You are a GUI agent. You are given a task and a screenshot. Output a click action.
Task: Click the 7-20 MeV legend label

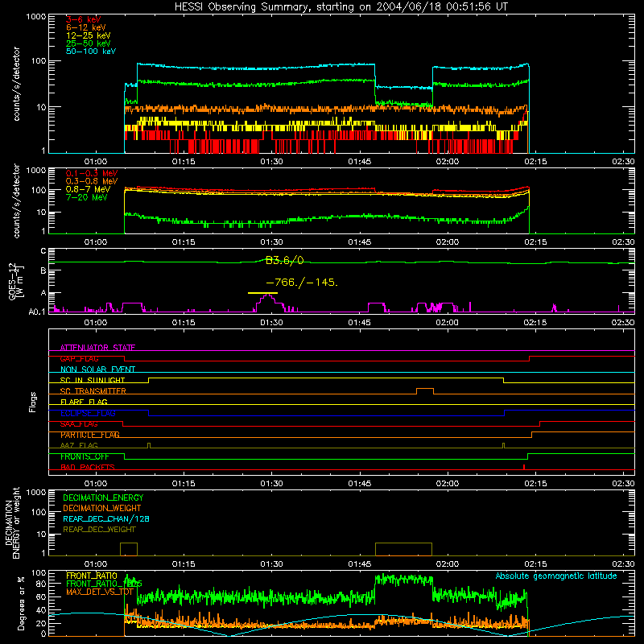coord(86,197)
